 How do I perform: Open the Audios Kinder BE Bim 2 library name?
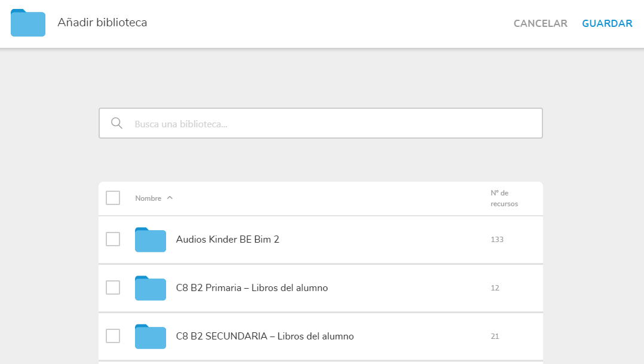[228, 240]
